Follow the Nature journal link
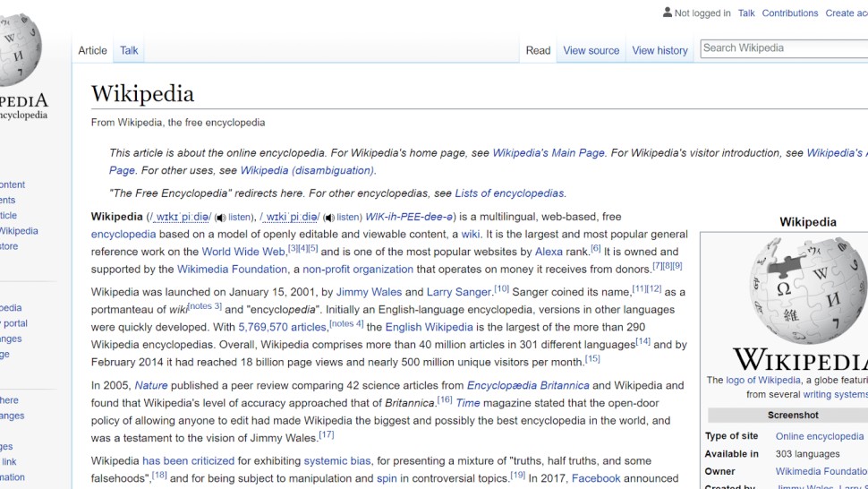 coord(151,385)
